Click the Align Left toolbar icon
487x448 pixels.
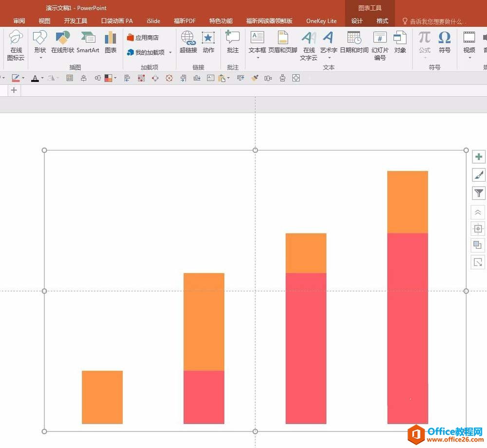(x=127, y=78)
